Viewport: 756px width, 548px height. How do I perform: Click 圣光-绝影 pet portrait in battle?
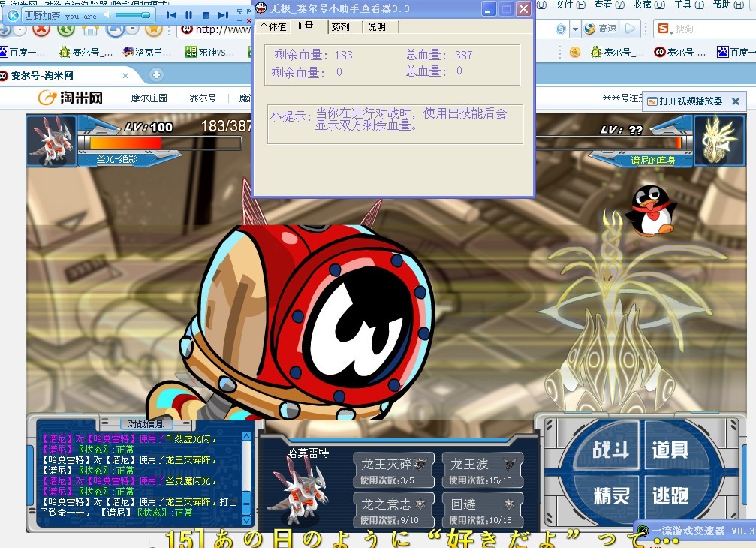pos(52,140)
